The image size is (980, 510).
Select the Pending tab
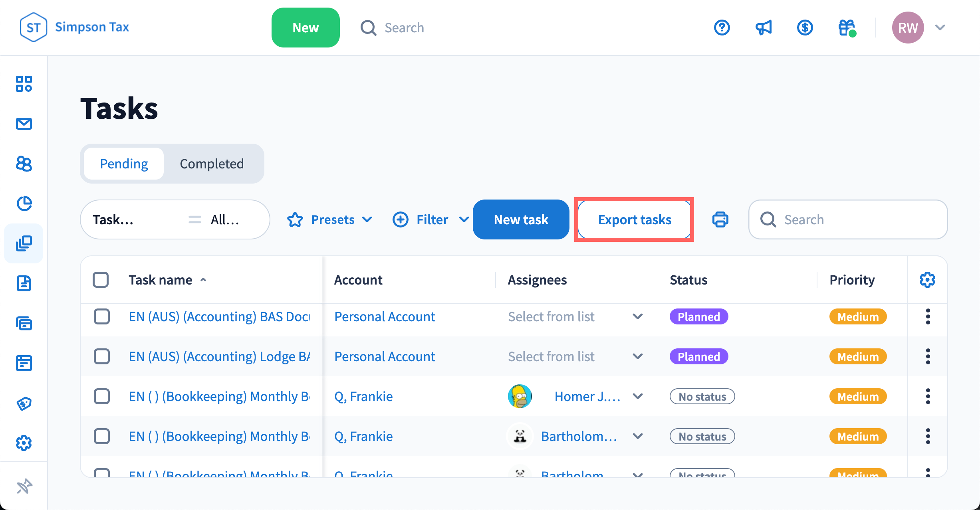coord(124,164)
